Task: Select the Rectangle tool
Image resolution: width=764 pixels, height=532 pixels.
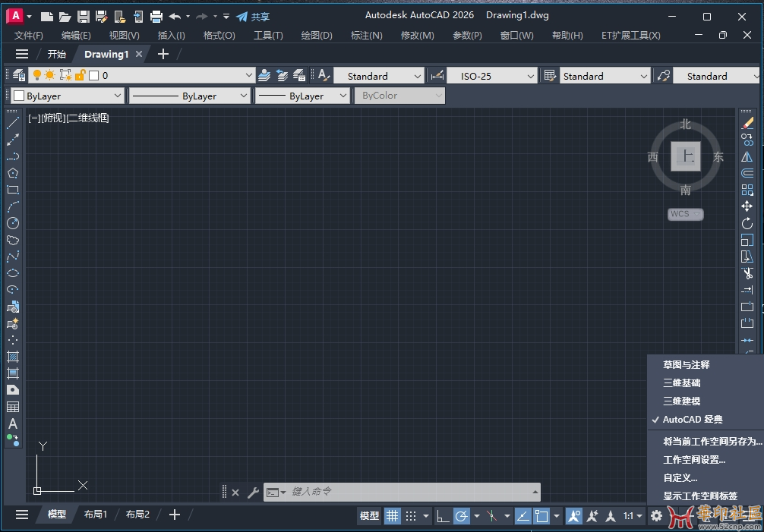Action: (13, 190)
